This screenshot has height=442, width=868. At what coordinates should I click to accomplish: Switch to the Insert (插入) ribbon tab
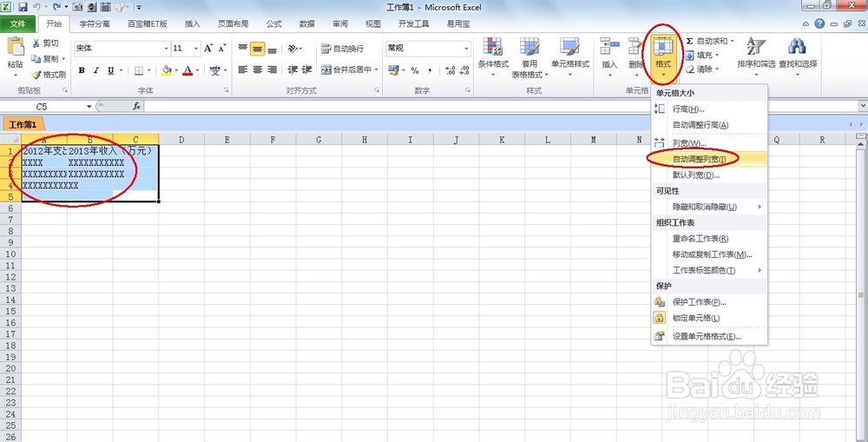tap(192, 23)
